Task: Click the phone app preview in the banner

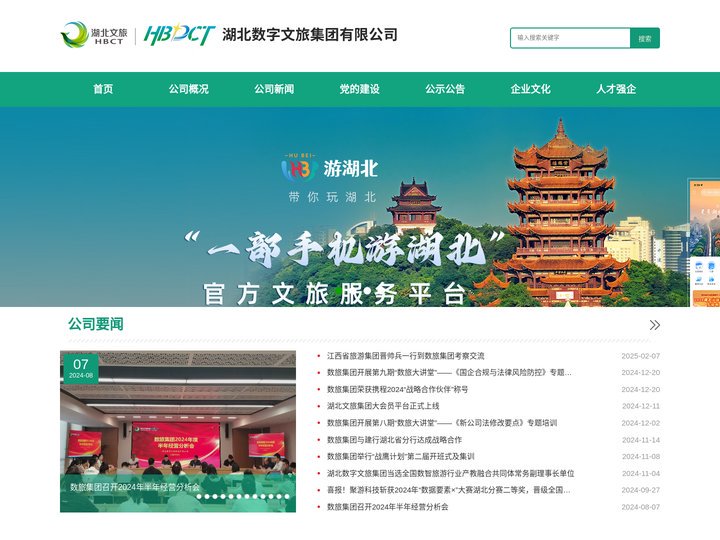Action: (x=704, y=243)
